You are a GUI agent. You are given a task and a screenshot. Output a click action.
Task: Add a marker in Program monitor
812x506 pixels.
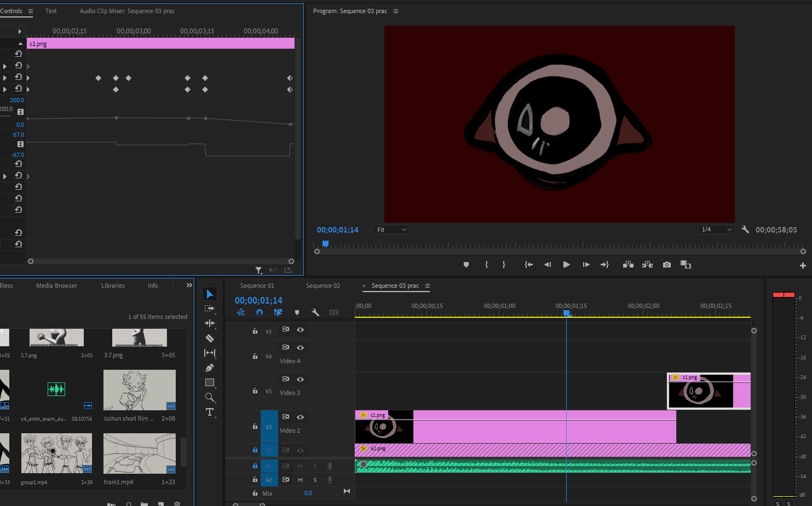click(466, 265)
